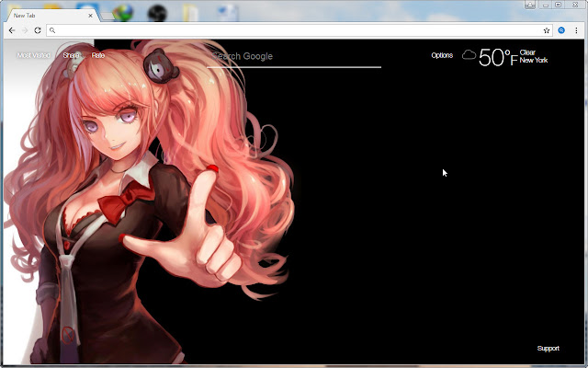Click the Search Google field
The height and width of the screenshot is (368, 588).
[294, 57]
